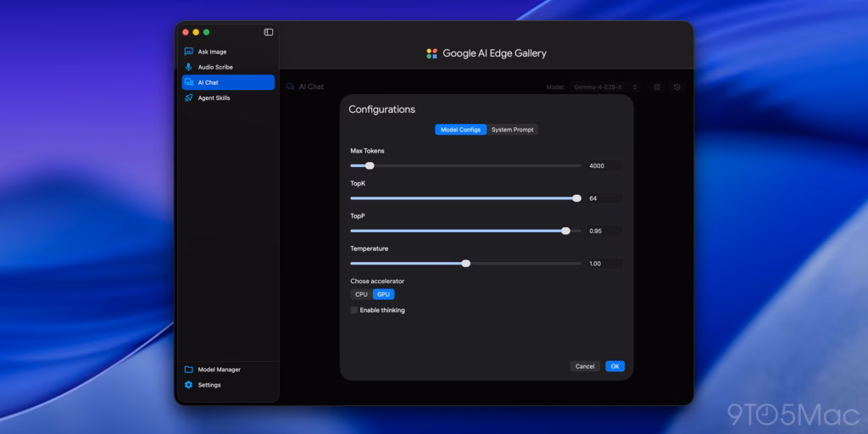Click the TopP value field 0.95

[604, 231]
